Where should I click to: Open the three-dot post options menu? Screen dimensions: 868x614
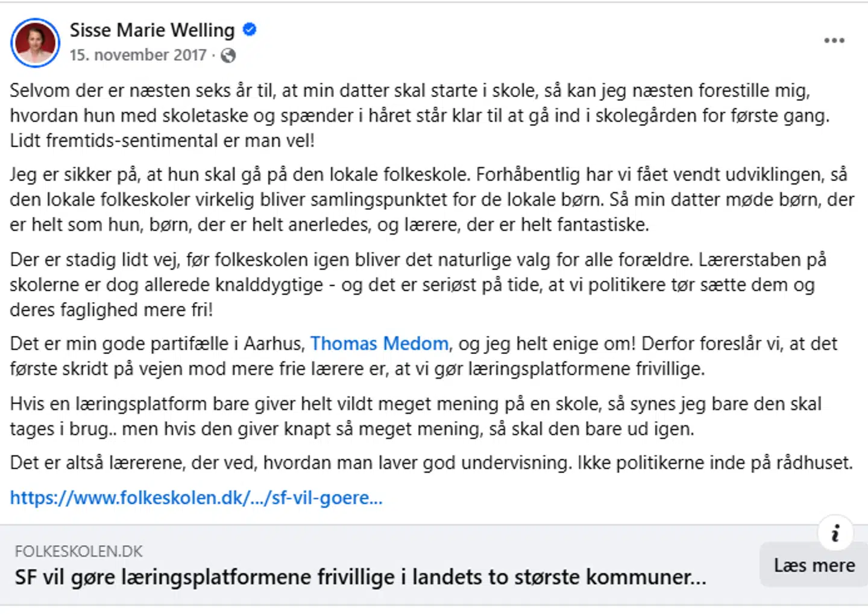pos(834,40)
